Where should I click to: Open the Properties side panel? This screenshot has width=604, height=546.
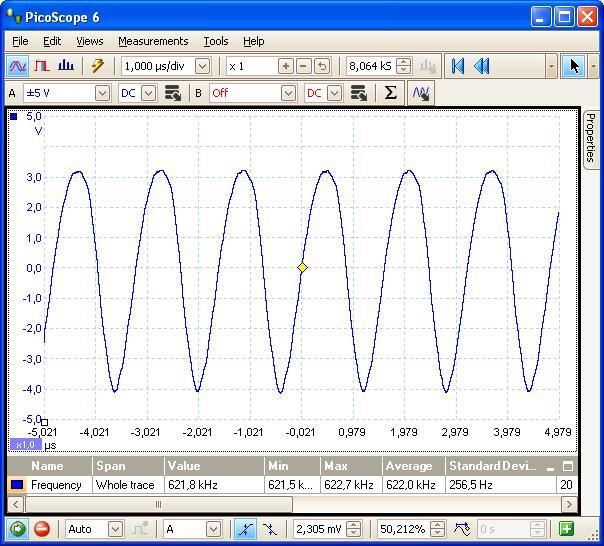click(590, 138)
